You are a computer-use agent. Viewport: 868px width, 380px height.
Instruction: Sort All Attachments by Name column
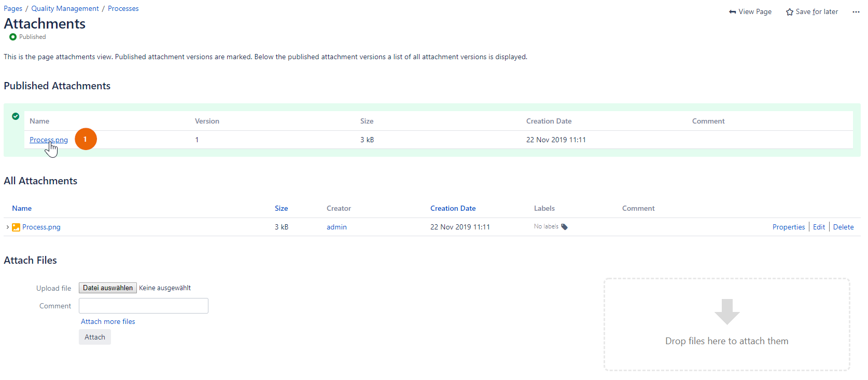(22, 208)
